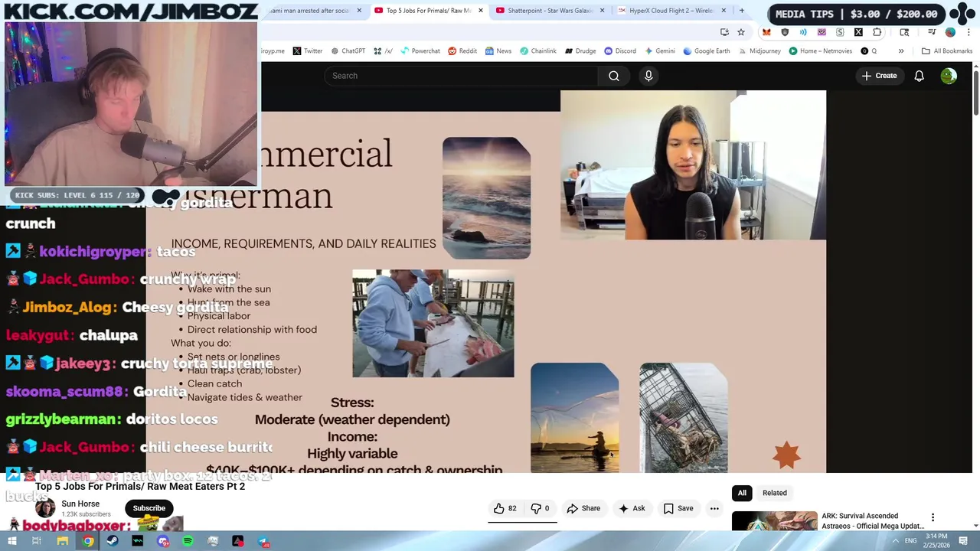Image resolution: width=980 pixels, height=551 pixels.
Task: Like the video with thumbs up
Action: point(505,508)
